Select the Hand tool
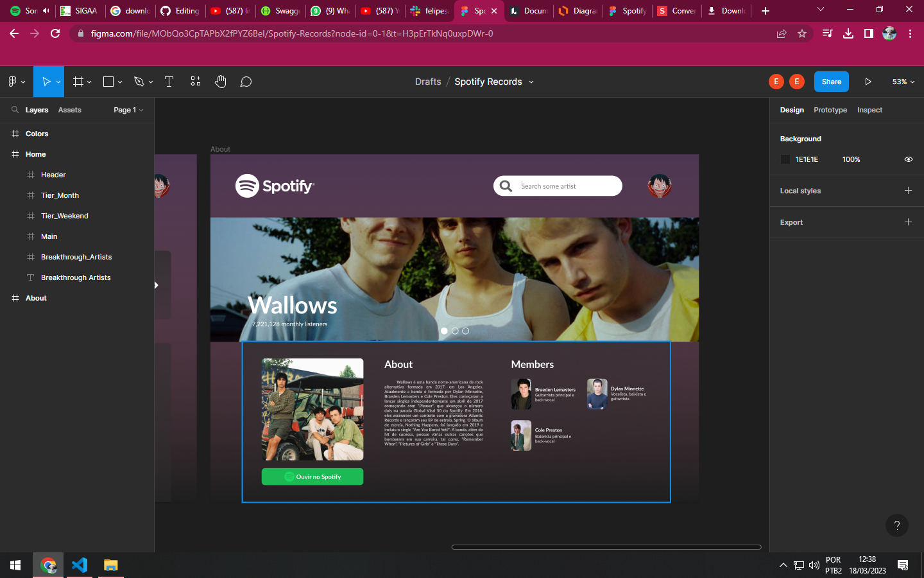 point(220,82)
